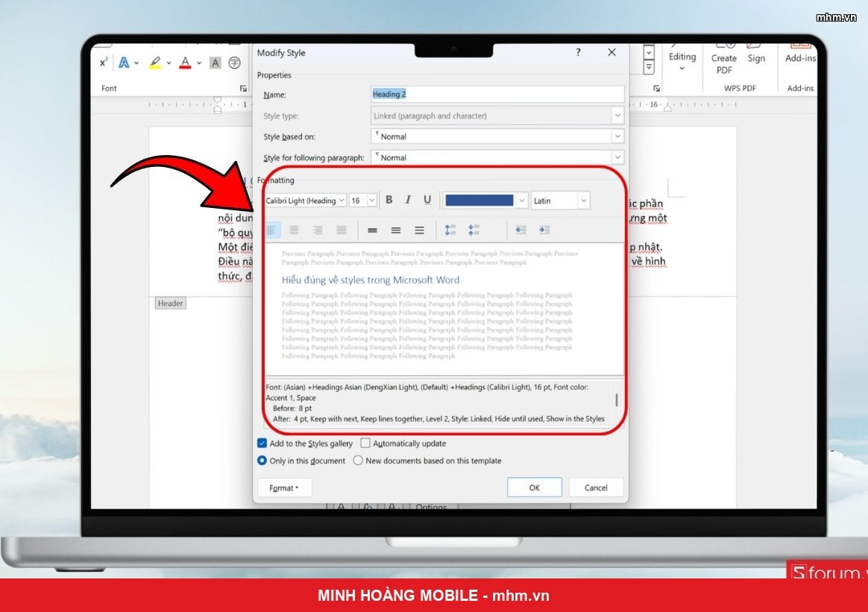Click the Header label in document
The height and width of the screenshot is (612, 868).
[x=170, y=303]
